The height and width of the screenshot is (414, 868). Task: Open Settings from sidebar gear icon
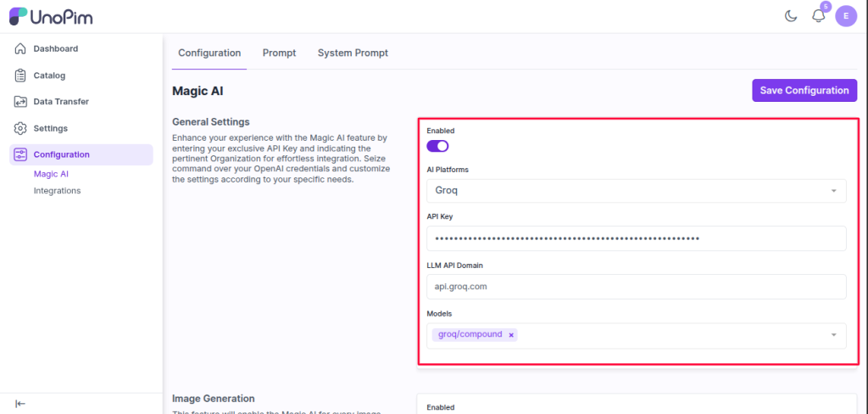click(21, 128)
